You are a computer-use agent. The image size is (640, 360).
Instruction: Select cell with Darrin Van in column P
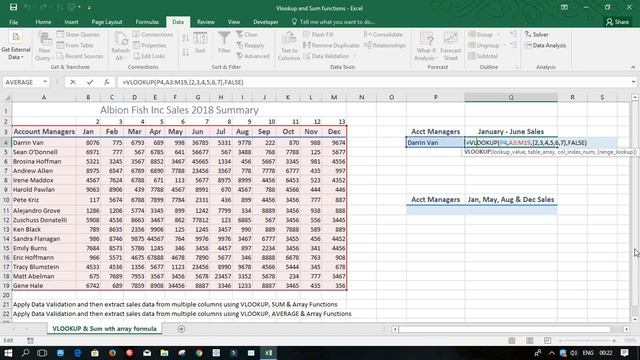[x=436, y=142]
